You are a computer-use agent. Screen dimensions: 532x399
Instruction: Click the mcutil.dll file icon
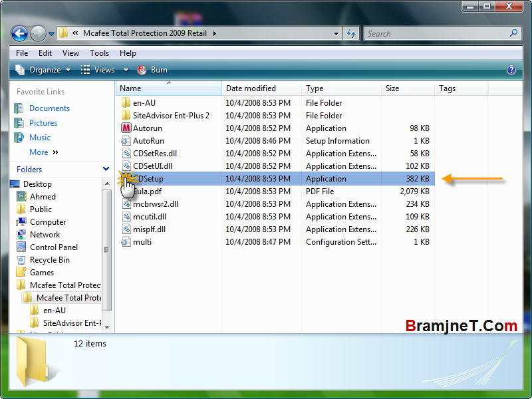[x=126, y=217]
